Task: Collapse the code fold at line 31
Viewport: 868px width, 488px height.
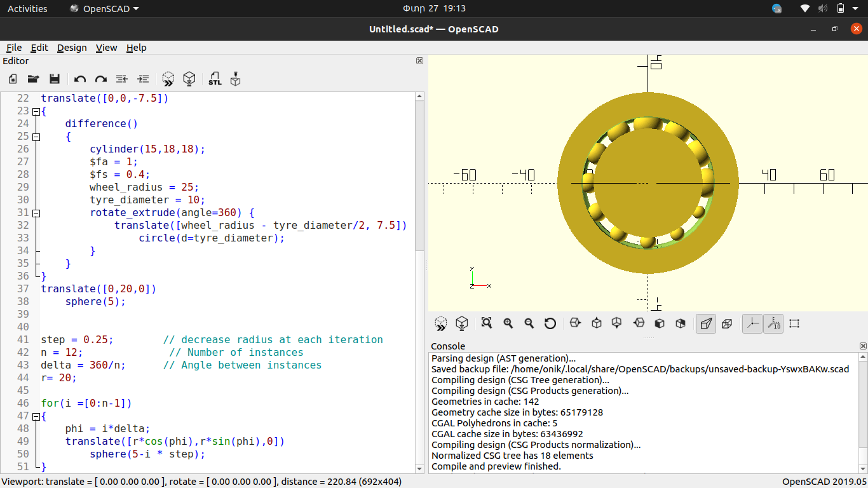Action: coord(36,213)
